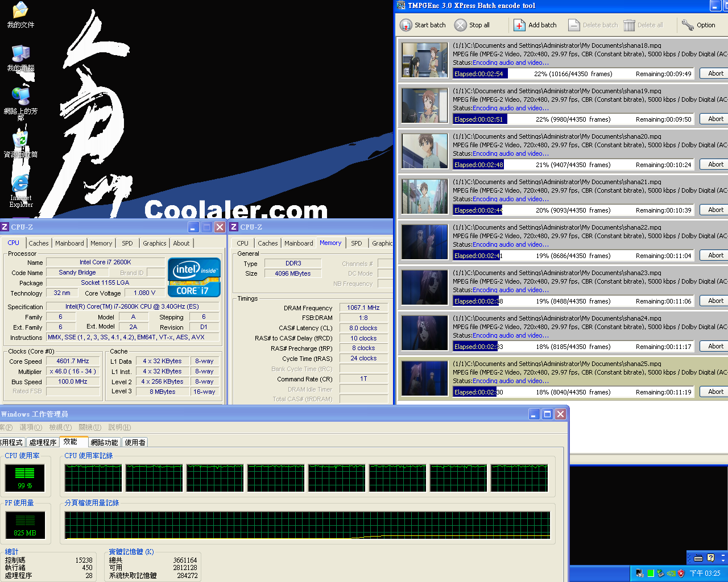Click the shana21.mpg job thumbnail
Screen dimensions: 728x582
tap(425, 196)
